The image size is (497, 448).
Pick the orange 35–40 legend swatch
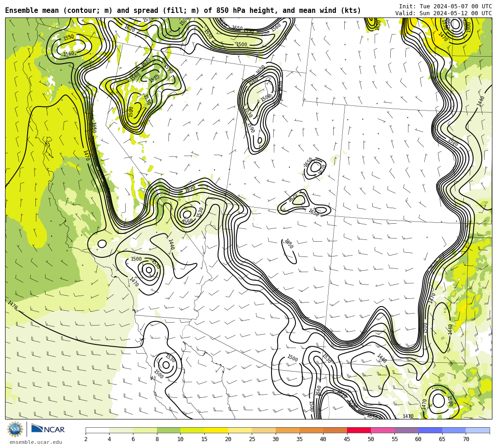tap(311, 430)
